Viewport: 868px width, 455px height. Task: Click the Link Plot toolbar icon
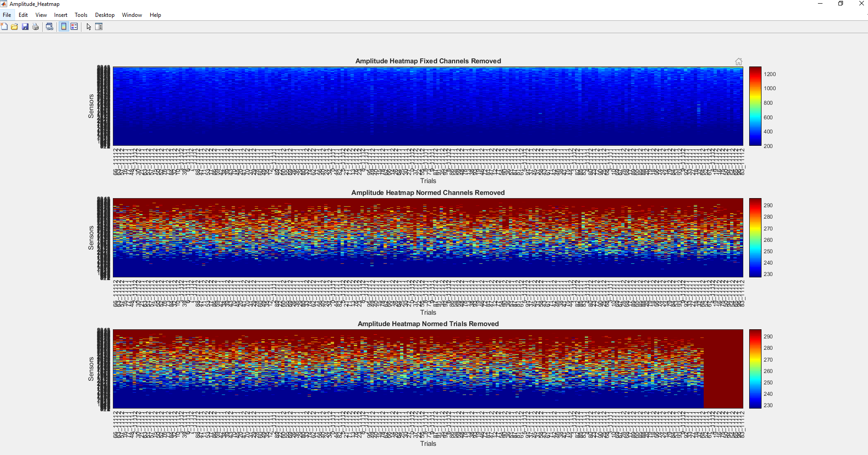[50, 26]
